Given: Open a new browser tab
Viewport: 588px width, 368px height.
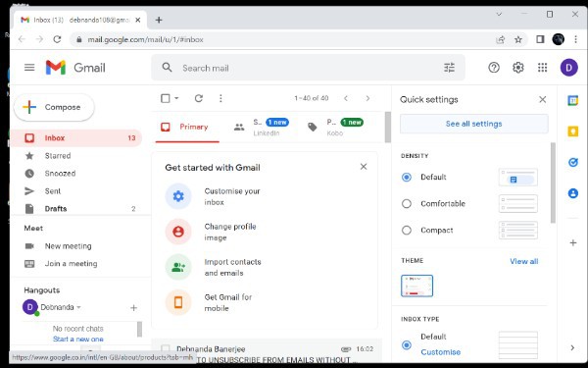Looking at the screenshot, I should click(x=159, y=20).
